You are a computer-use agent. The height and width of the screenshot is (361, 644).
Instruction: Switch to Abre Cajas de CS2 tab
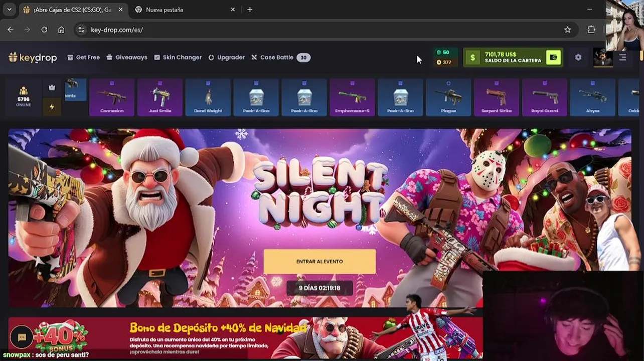click(x=74, y=10)
